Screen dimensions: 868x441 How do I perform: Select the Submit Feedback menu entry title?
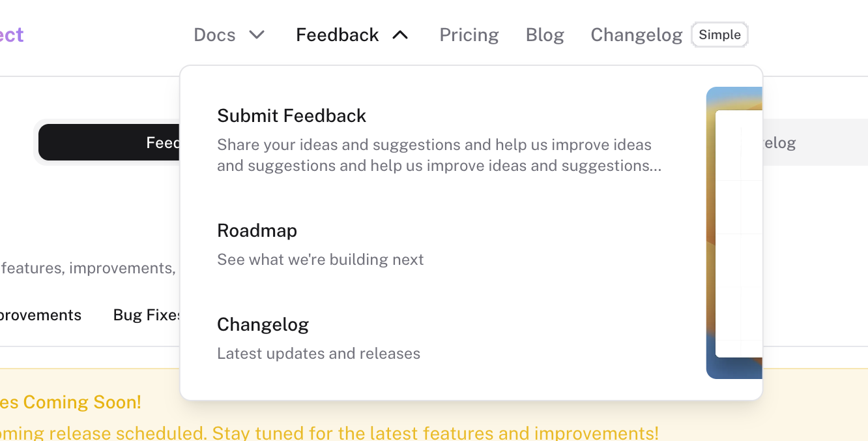pyautogui.click(x=291, y=115)
